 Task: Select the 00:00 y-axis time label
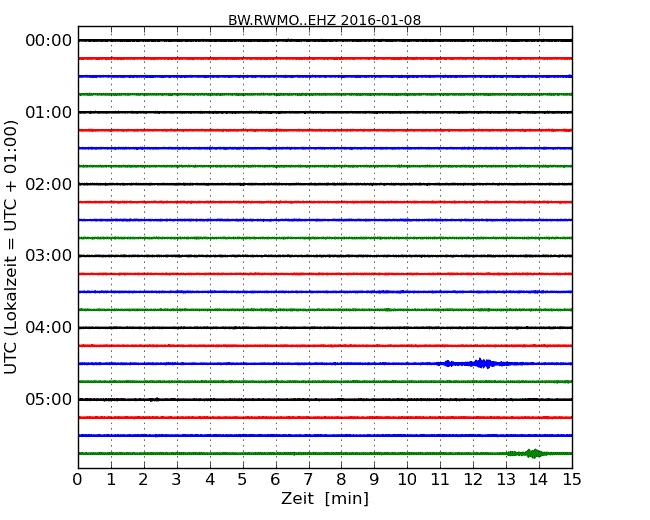pyautogui.click(x=49, y=41)
